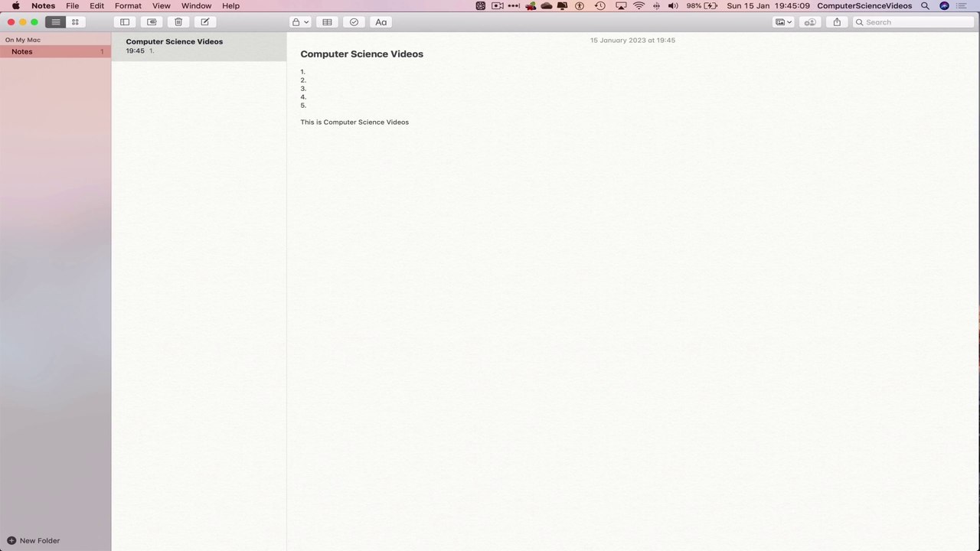Click the three-dots menu bar icon
The width and height of the screenshot is (980, 551).
pos(514,5)
